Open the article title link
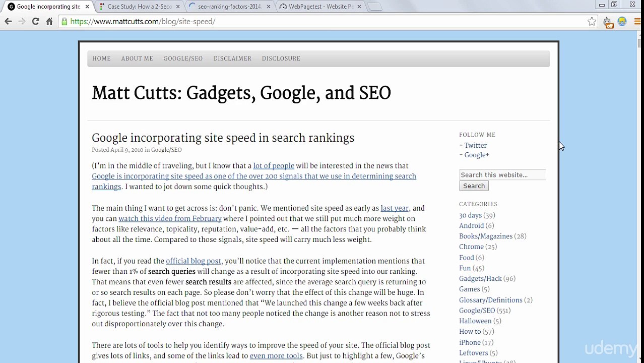 (223, 138)
